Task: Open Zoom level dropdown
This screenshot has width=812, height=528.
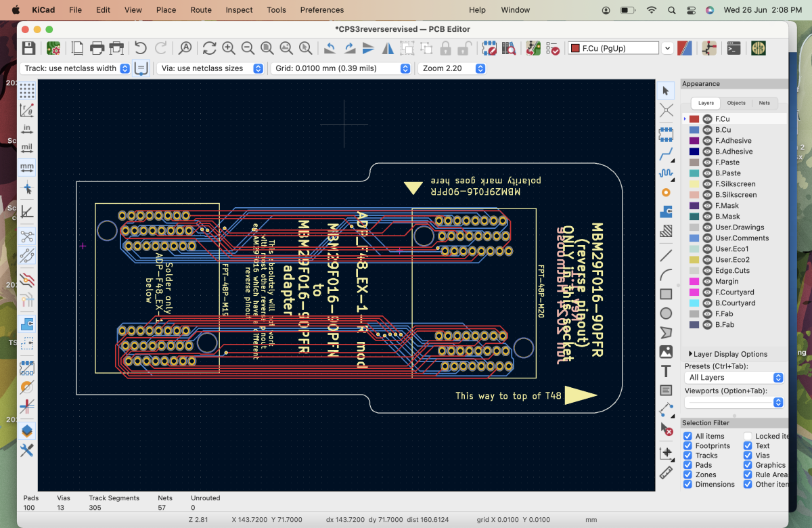Action: click(x=451, y=68)
